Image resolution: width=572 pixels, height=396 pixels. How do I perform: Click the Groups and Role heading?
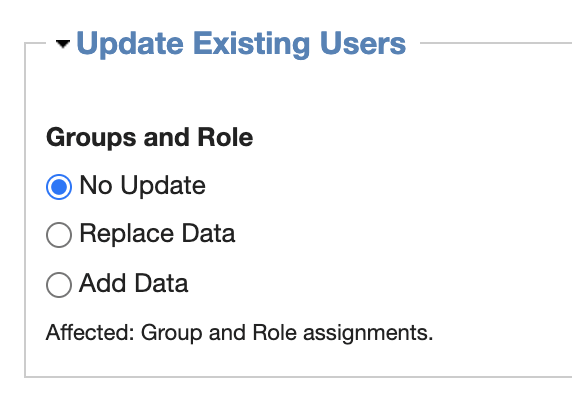[x=150, y=138]
